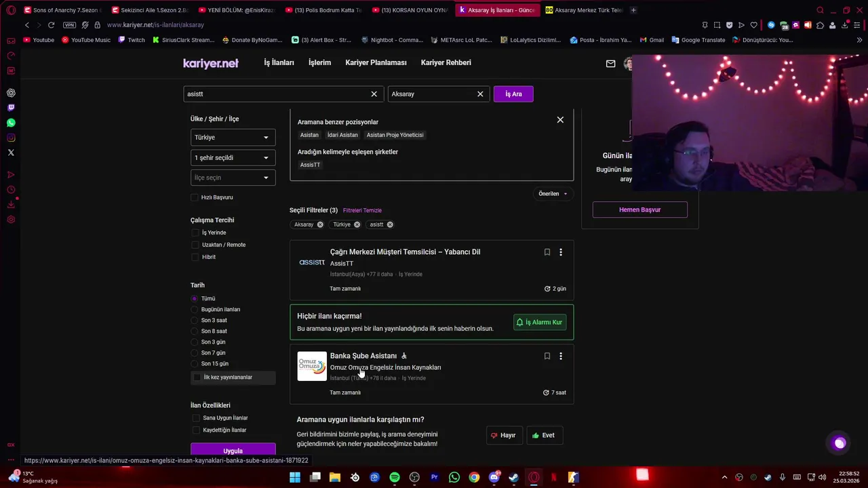Open Instagram in Opera sidebar
This screenshot has width=868, height=488.
coord(11,138)
